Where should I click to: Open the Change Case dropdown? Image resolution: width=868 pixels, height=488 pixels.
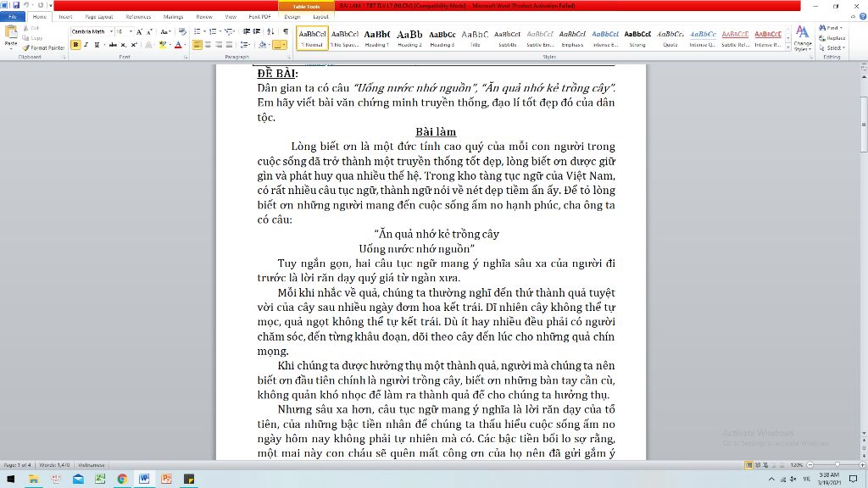(165, 32)
